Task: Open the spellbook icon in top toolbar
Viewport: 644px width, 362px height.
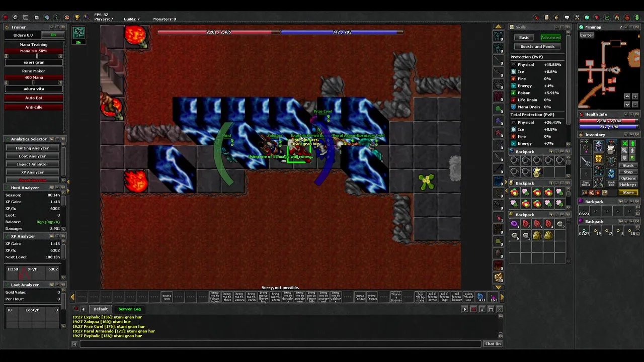Action: 47,18
